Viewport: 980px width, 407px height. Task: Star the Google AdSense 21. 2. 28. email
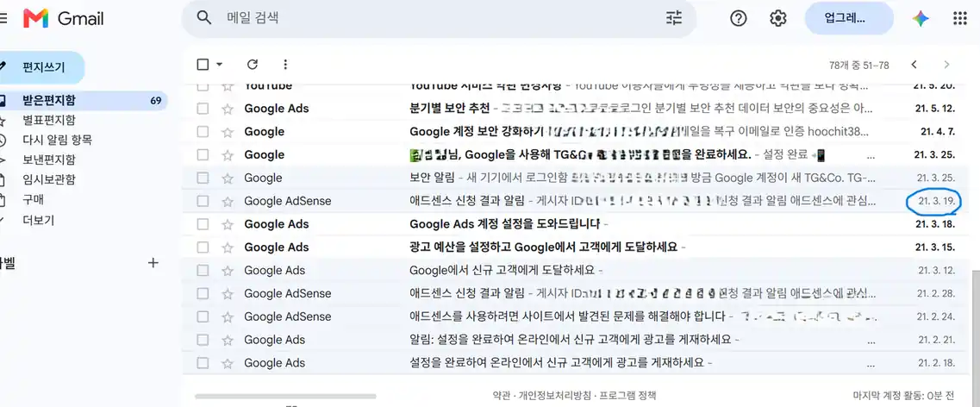click(228, 294)
